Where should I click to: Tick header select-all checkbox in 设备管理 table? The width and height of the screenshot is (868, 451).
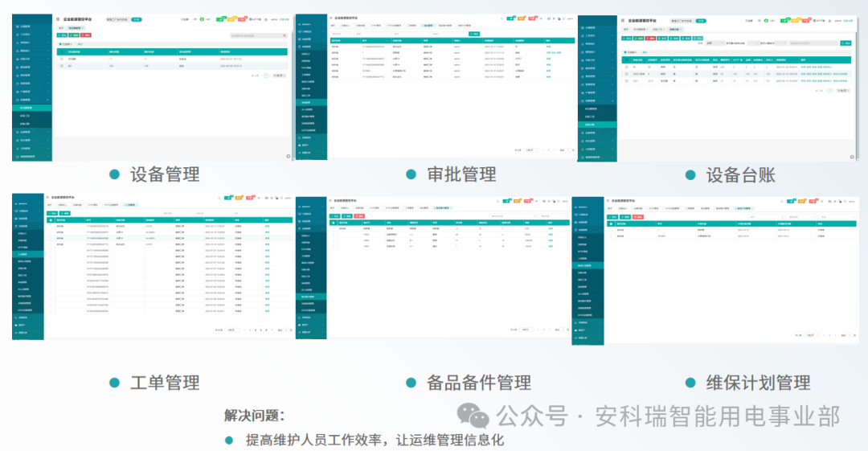pos(62,52)
